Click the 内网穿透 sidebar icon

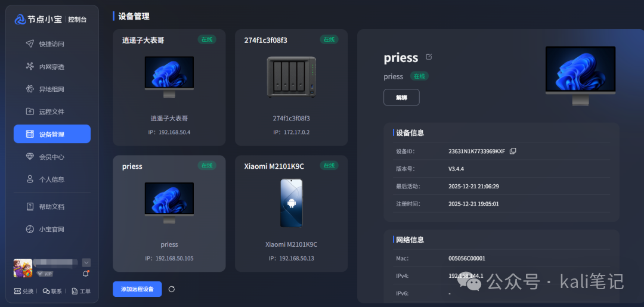point(30,66)
